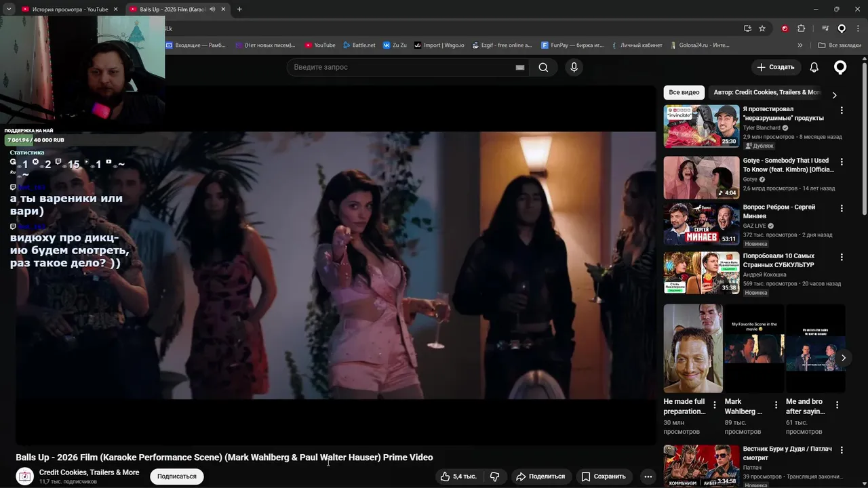Viewport: 868px width, 488px height.
Task: Open more actions menu under the video
Action: coord(648,476)
